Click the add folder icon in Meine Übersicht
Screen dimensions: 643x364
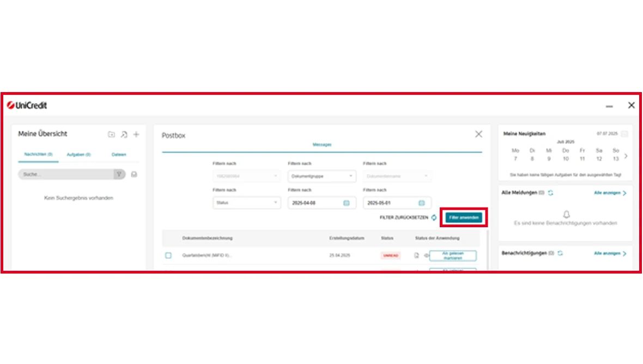(111, 135)
